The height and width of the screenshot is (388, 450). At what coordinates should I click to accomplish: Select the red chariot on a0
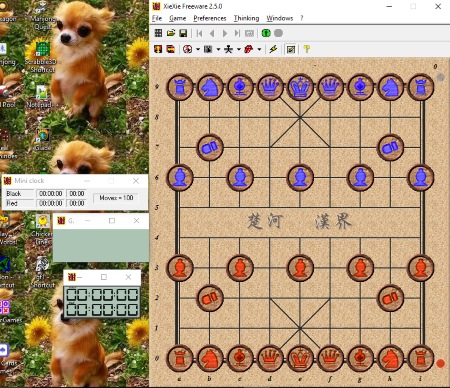180,358
